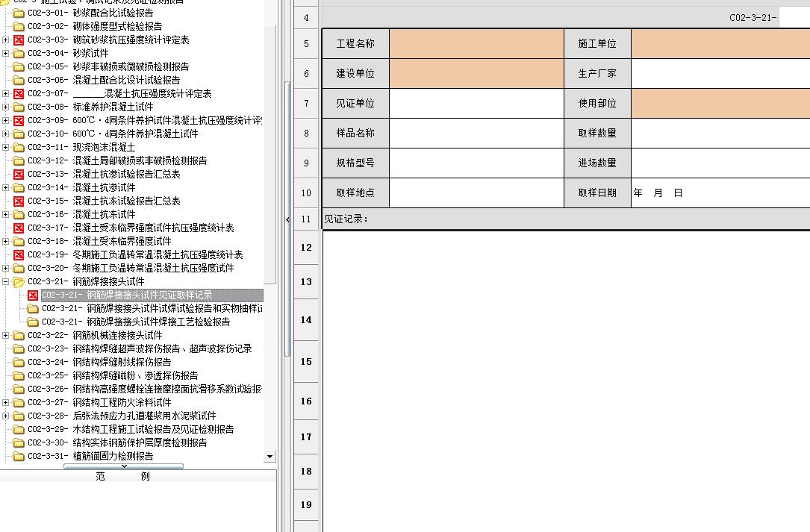The height and width of the screenshot is (532, 810).
Task: Click the 进场数量 input cell
Action: tap(720, 163)
